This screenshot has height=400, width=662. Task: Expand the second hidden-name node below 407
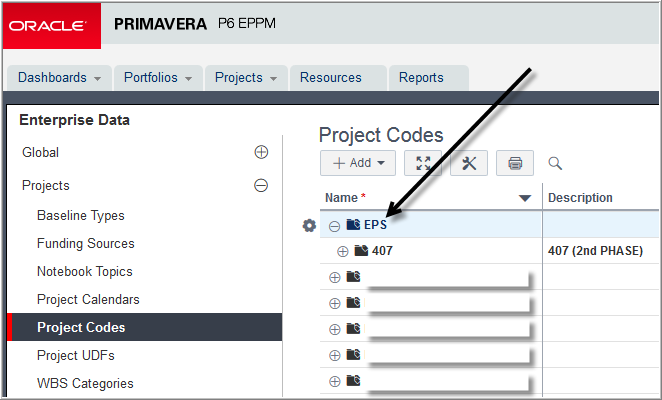[x=335, y=303]
